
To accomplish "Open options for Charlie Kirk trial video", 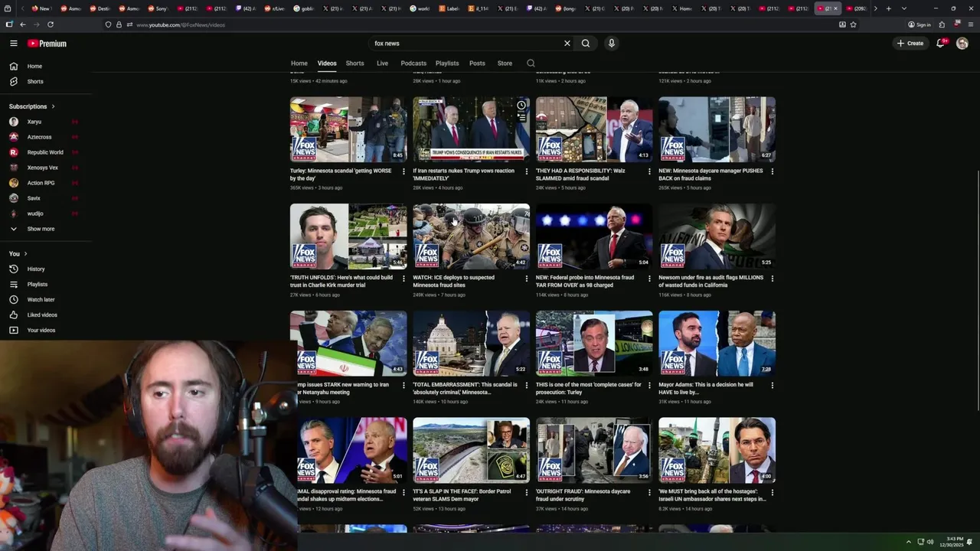I will (x=403, y=279).
